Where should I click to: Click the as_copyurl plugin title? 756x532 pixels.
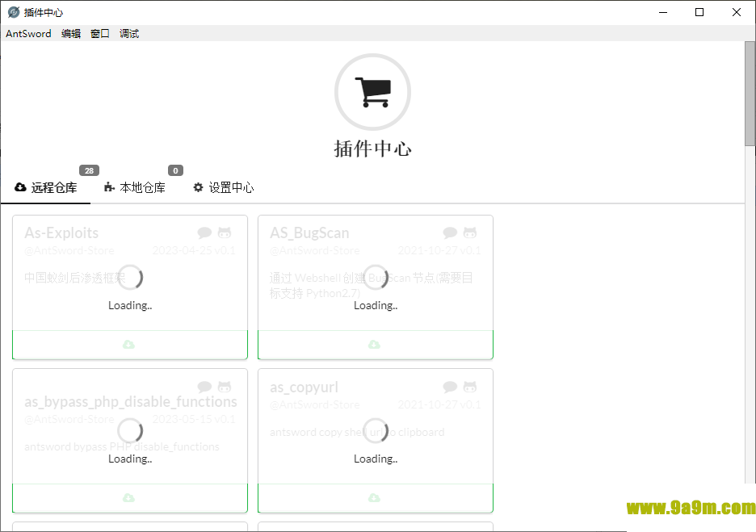pyautogui.click(x=304, y=387)
